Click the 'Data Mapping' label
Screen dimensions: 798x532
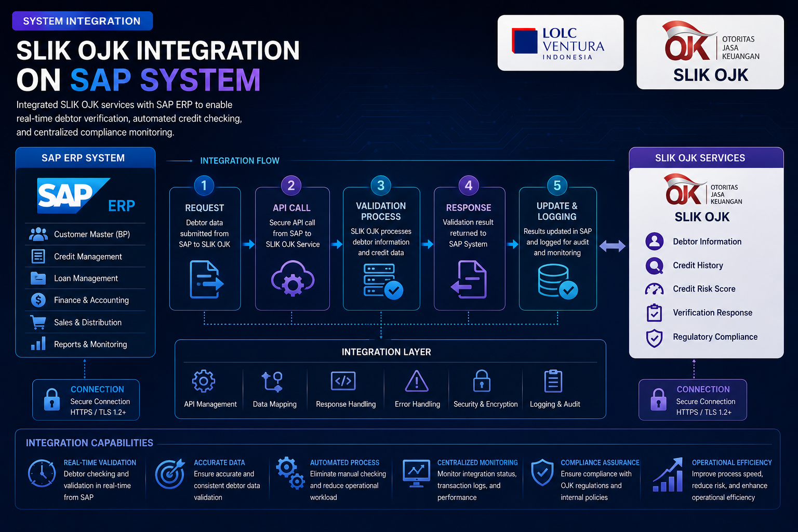[x=275, y=404]
